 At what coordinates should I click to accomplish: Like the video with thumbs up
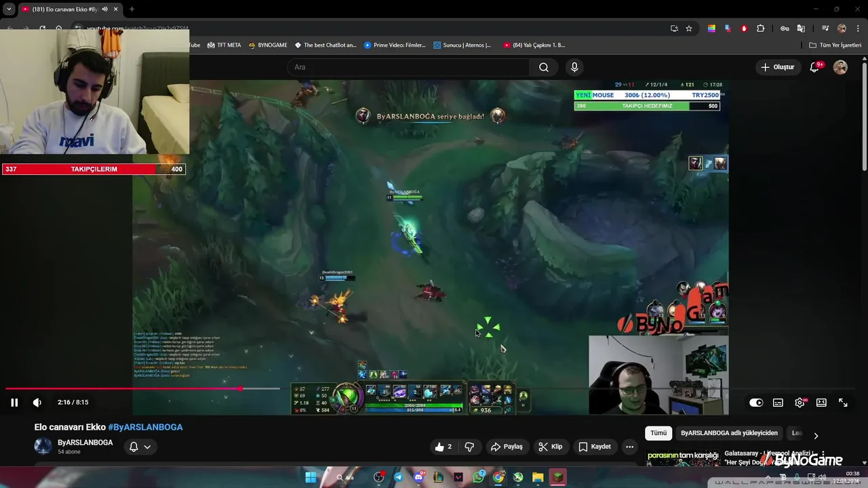[x=443, y=447]
